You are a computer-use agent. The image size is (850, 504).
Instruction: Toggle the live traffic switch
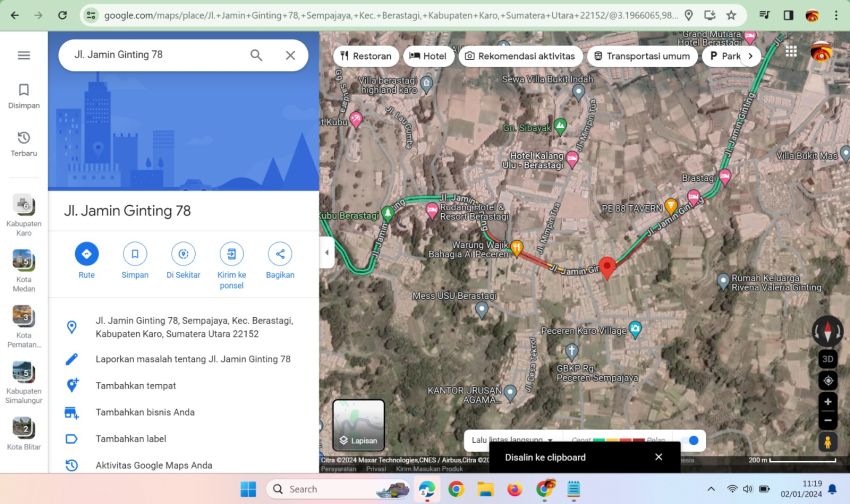pyautogui.click(x=689, y=440)
